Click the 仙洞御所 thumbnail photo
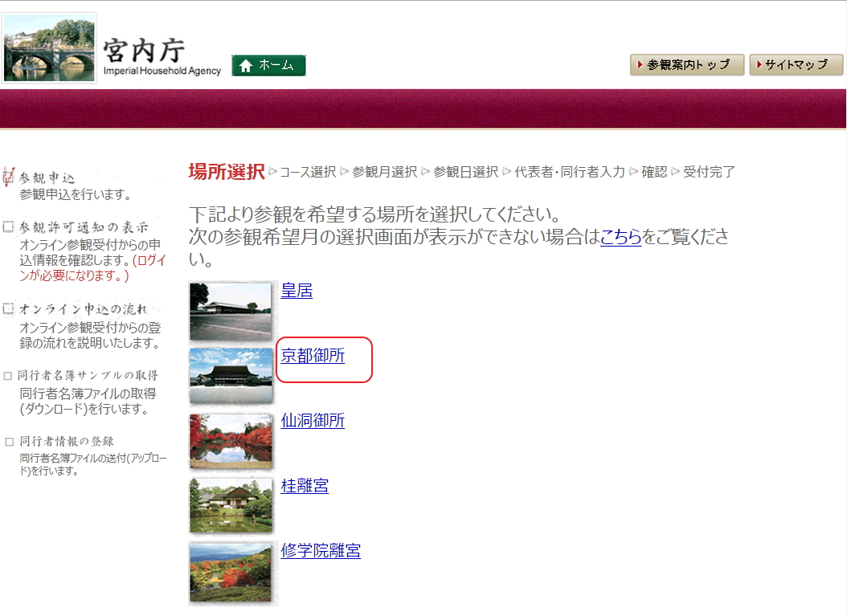 point(231,441)
